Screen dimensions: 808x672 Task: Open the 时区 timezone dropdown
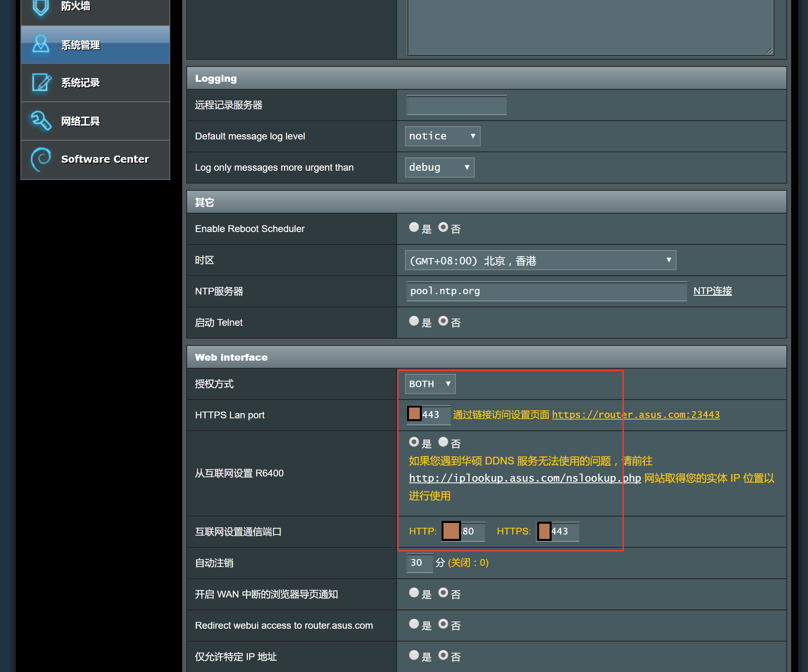pos(540,260)
